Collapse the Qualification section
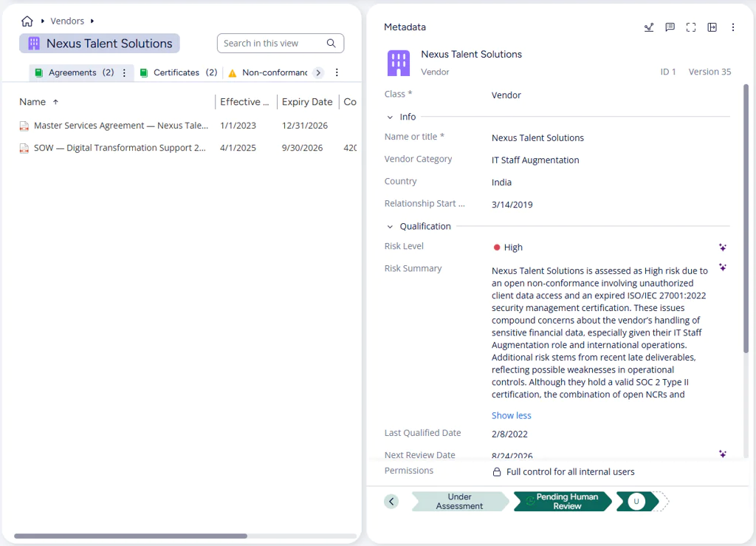Screen dimensions: 756x546 coord(390,227)
